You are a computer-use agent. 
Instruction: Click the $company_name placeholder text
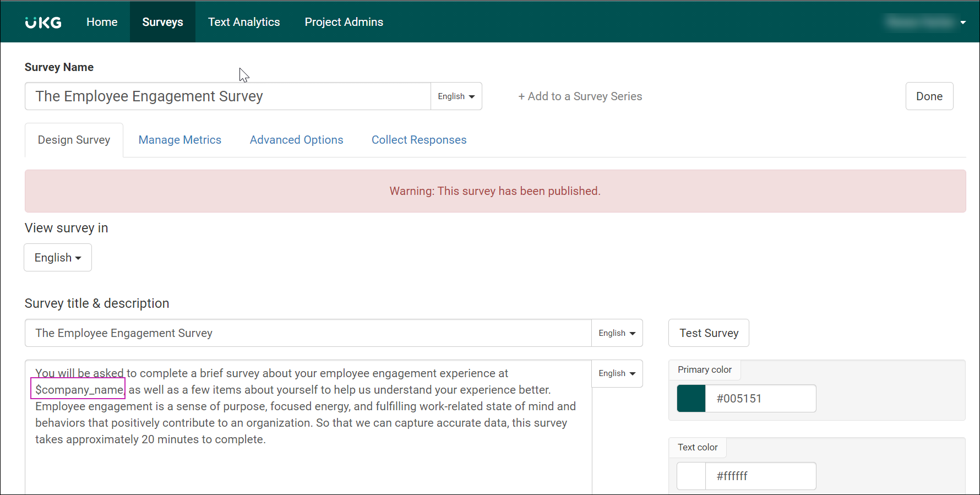click(79, 389)
